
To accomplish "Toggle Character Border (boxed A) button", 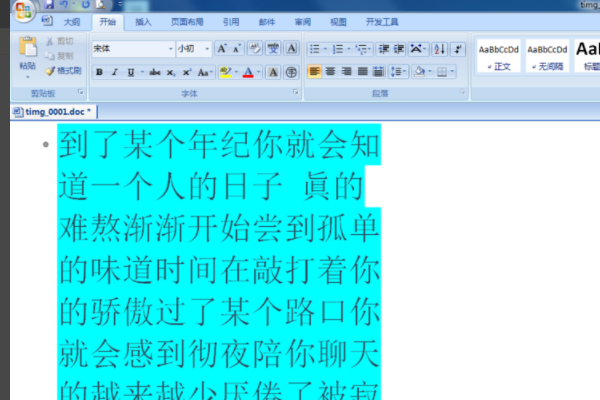I will click(x=291, y=49).
